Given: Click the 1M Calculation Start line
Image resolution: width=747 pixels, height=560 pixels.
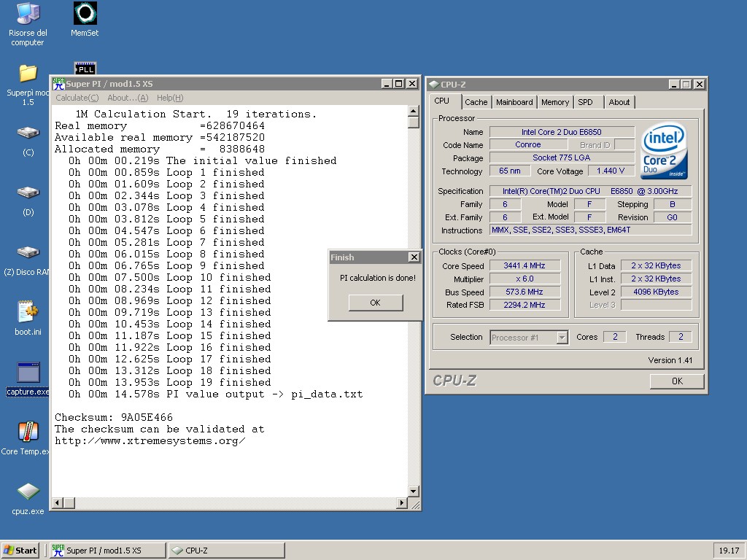Looking at the screenshot, I should 196,114.
